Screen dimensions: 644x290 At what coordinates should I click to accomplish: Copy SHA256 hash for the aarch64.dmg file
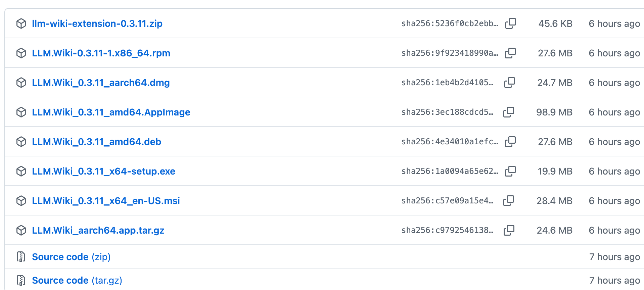[509, 83]
